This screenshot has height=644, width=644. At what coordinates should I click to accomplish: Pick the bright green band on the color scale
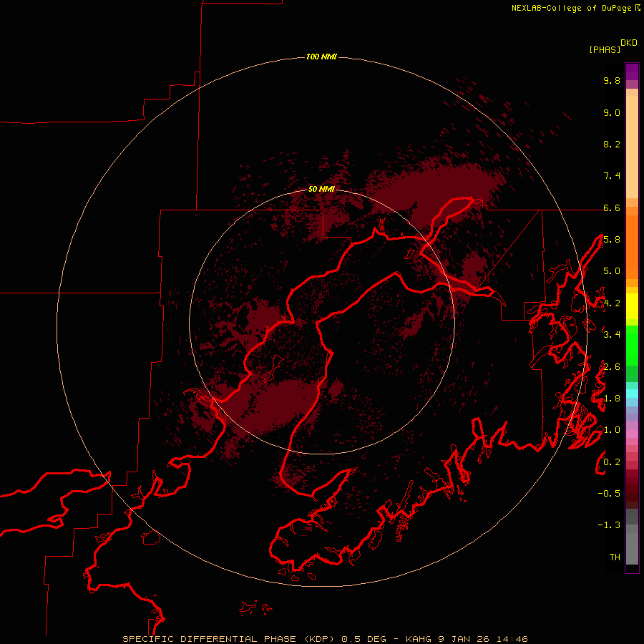click(632, 345)
